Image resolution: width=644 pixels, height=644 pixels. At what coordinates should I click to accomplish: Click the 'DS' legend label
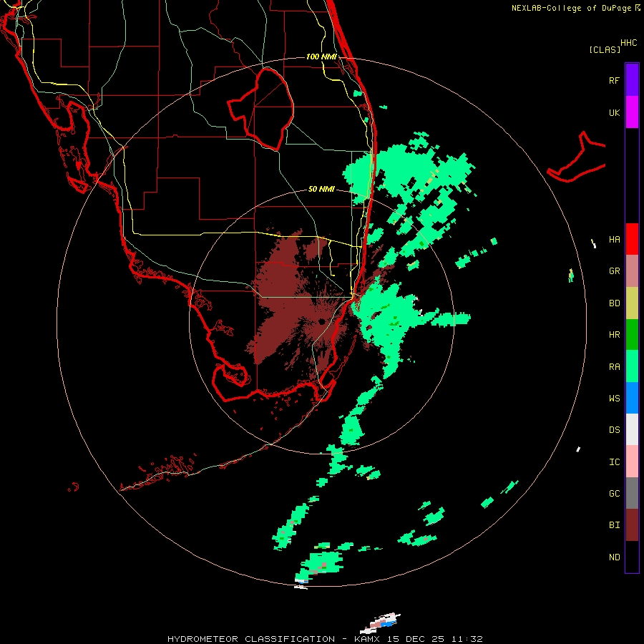[x=614, y=430]
